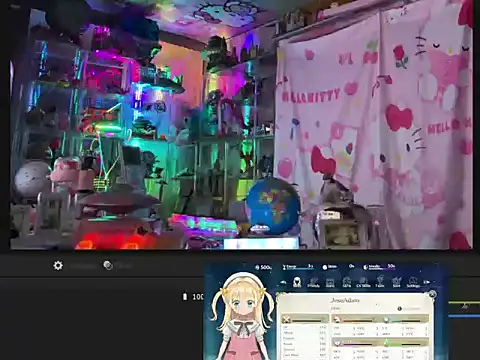Viewport: 480px width, 360px height.
Task: Go to previous game menu page arrow
Action: pyautogui.click(x=283, y=282)
